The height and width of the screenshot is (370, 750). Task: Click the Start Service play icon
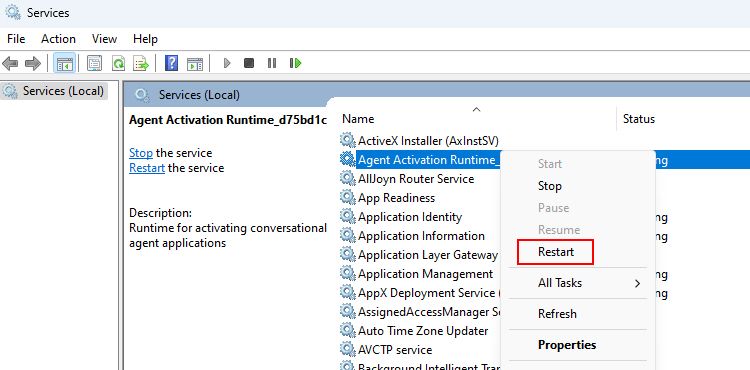[227, 63]
